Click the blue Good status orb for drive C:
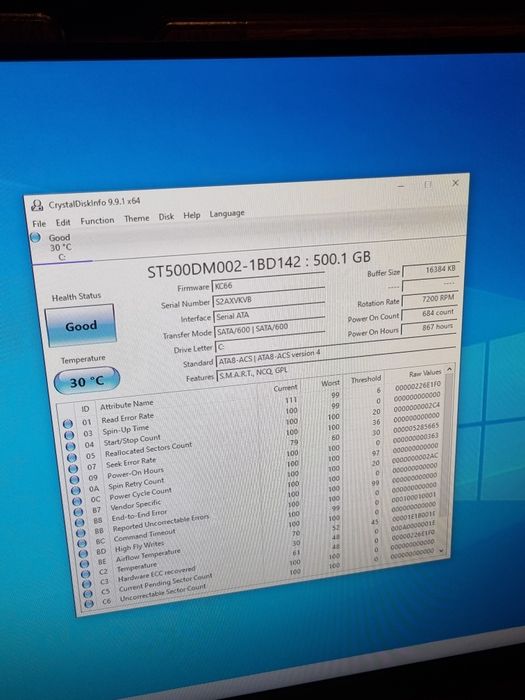The image size is (525, 700). pyautogui.click(x=35, y=237)
